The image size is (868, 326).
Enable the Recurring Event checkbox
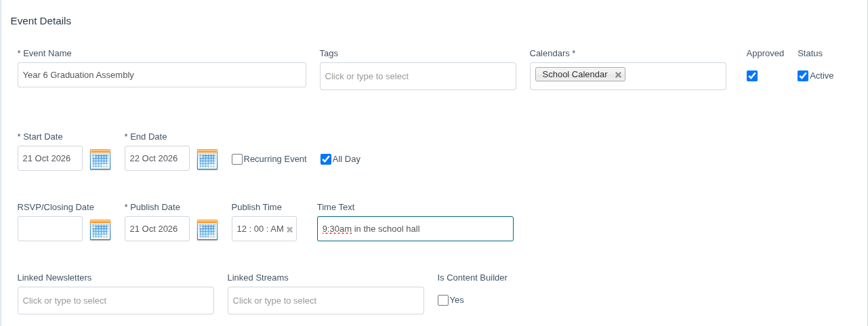(237, 159)
